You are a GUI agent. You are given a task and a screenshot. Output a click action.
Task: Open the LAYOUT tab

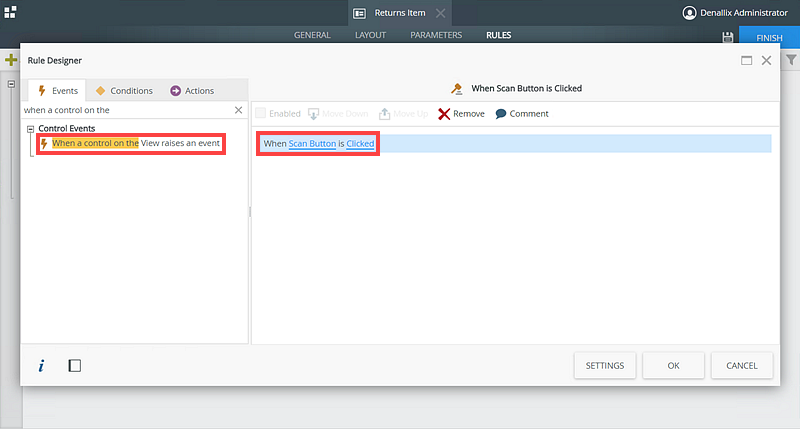point(370,35)
